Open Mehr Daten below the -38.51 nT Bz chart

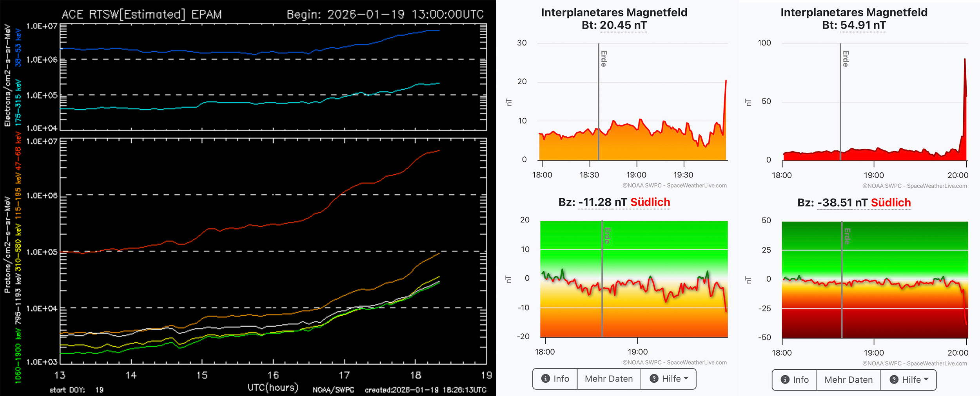pos(848,379)
